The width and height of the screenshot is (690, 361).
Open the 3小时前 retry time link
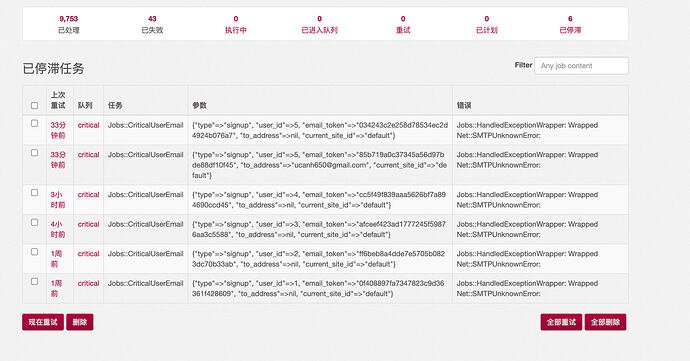(x=58, y=200)
